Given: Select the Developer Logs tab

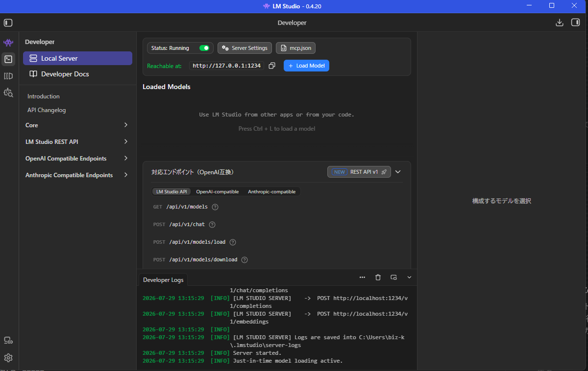Looking at the screenshot, I should [163, 280].
